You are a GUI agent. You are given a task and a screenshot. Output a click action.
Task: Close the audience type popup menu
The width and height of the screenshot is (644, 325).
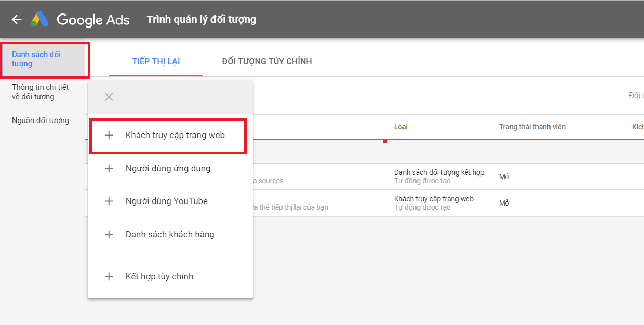tap(109, 97)
